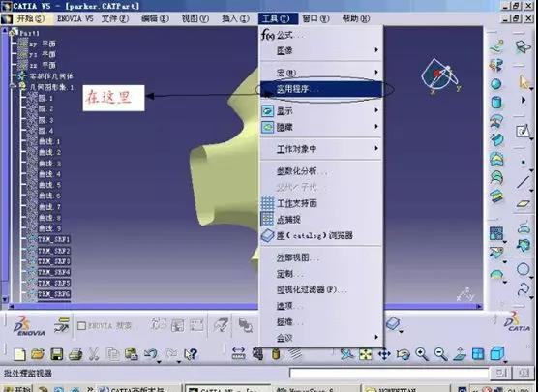Switch to HyperSnap in the taskbar
Image resolution: width=539 pixels, height=392 pixels.
point(315,389)
